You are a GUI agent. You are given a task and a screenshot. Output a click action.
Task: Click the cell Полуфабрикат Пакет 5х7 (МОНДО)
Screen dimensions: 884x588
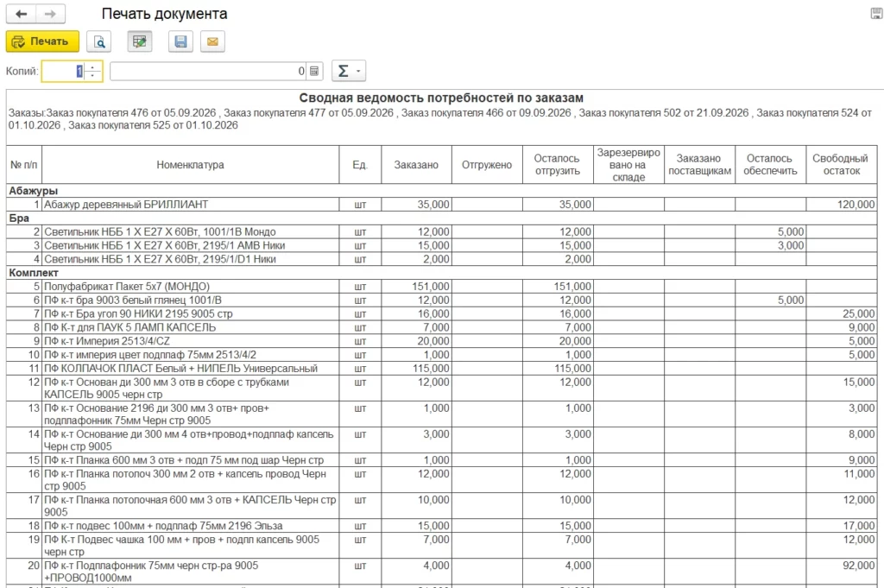coord(191,287)
